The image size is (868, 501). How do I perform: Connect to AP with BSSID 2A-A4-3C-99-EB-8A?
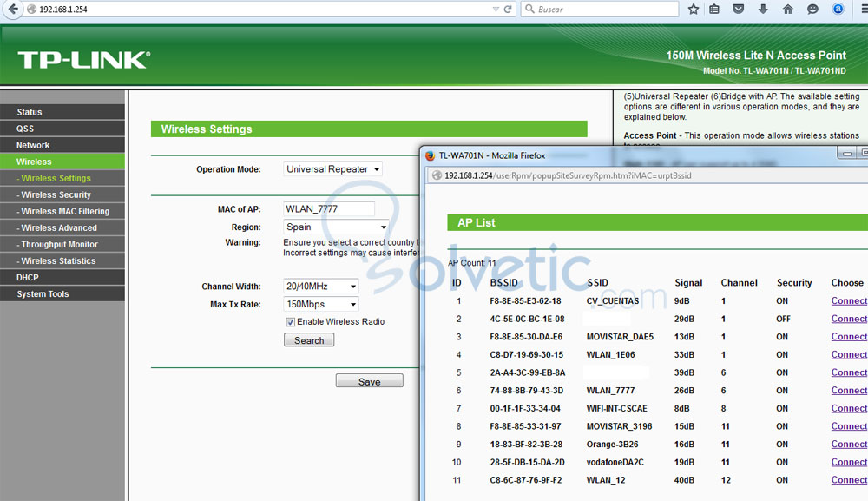849,372
